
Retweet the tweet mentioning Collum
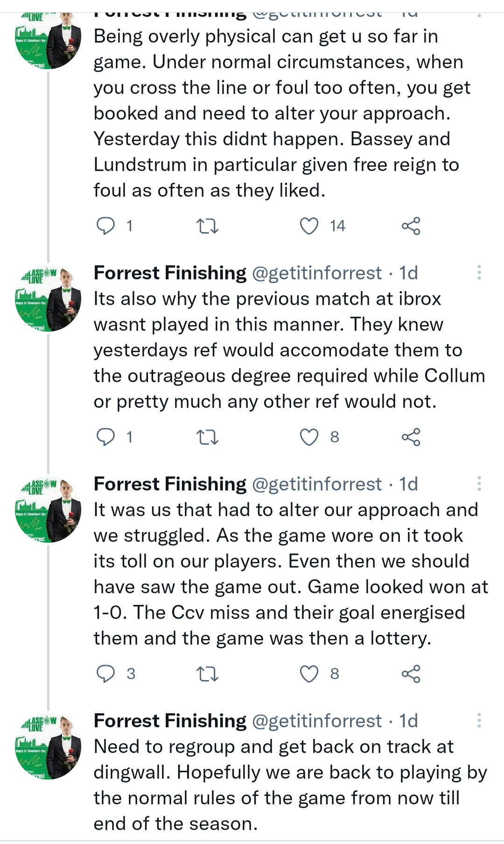pos(207,437)
